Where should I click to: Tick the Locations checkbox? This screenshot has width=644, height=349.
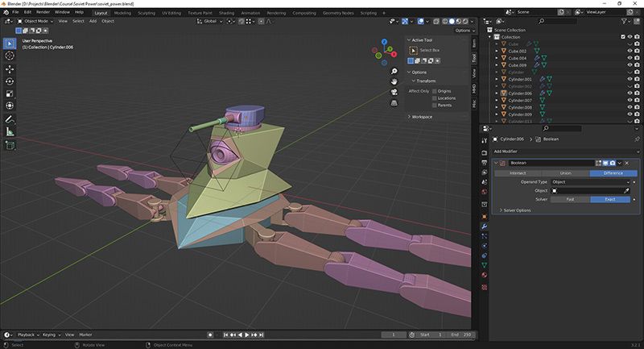pyautogui.click(x=435, y=98)
